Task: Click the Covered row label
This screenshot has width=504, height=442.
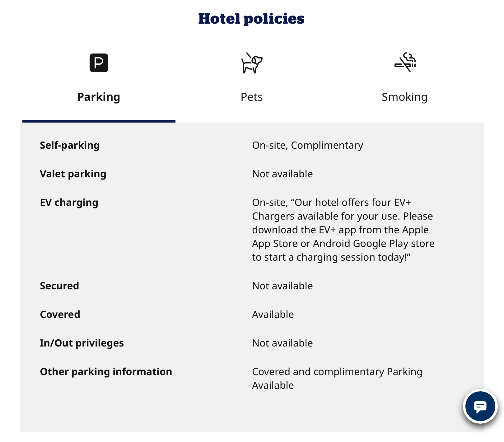Action: 60,314
